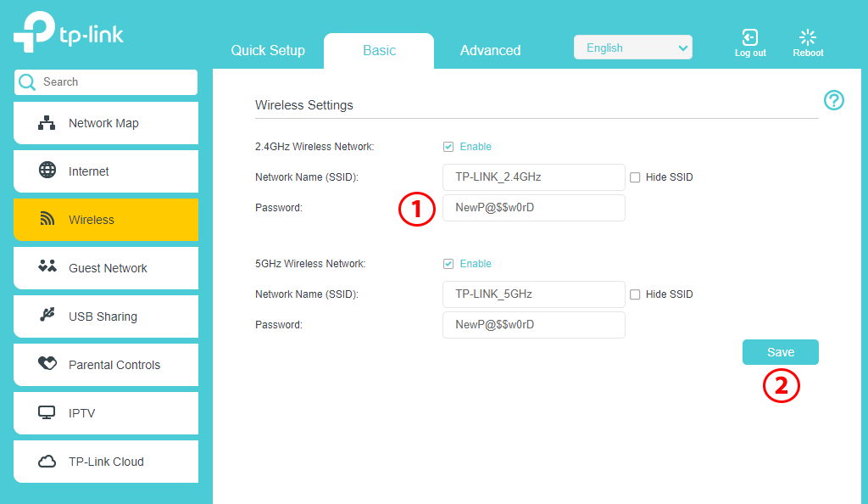868x504 pixels.
Task: Click the 2.4GHz Network Name SSID field
Action: tap(534, 177)
